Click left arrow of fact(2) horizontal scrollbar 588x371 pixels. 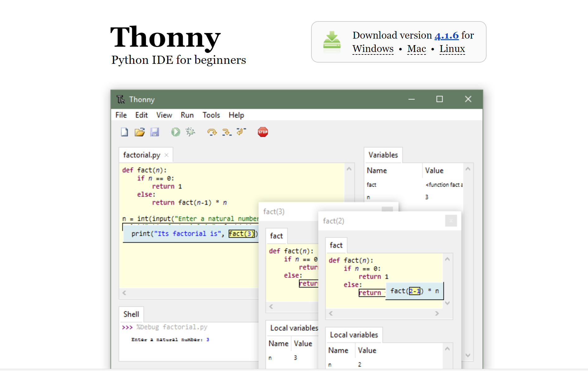(x=331, y=313)
